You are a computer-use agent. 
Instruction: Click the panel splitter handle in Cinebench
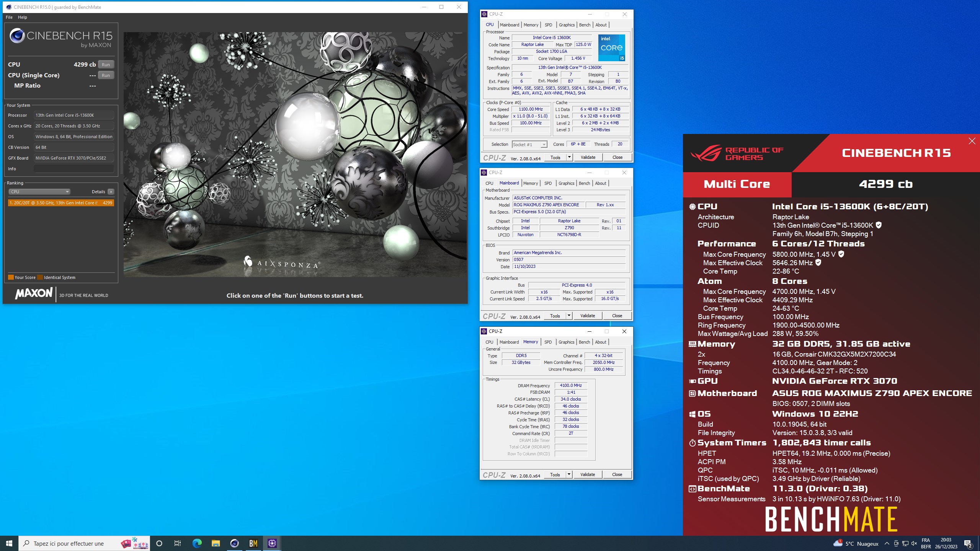[x=121, y=163]
